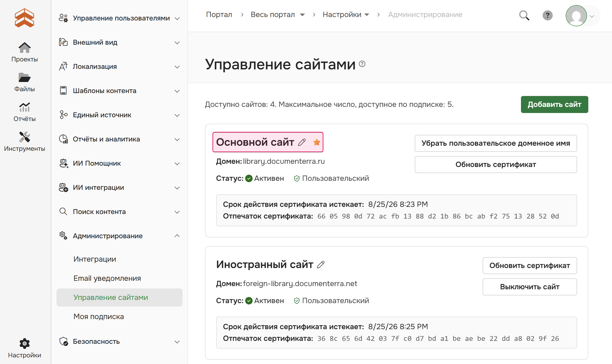Click Основной сайт heading text
This screenshot has width=612, height=364.
pos(255,142)
